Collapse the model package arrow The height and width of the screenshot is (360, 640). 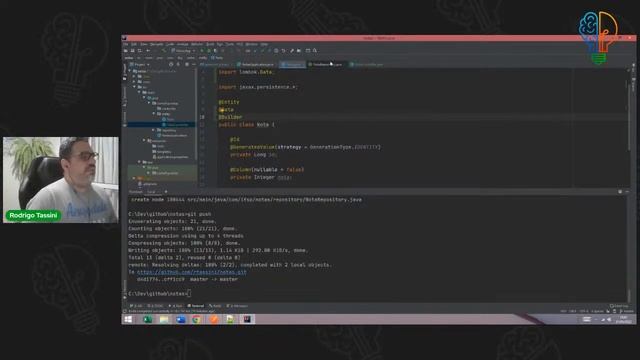pyautogui.click(x=154, y=114)
